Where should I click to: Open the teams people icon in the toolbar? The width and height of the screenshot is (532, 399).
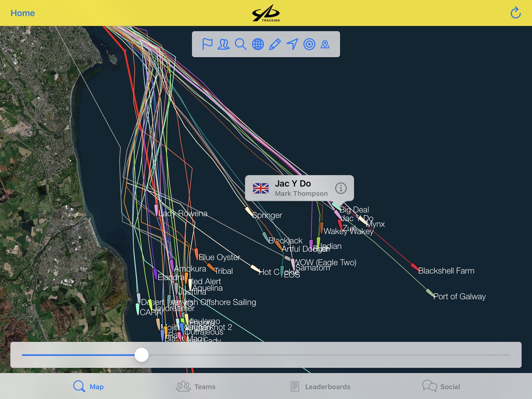pos(224,44)
